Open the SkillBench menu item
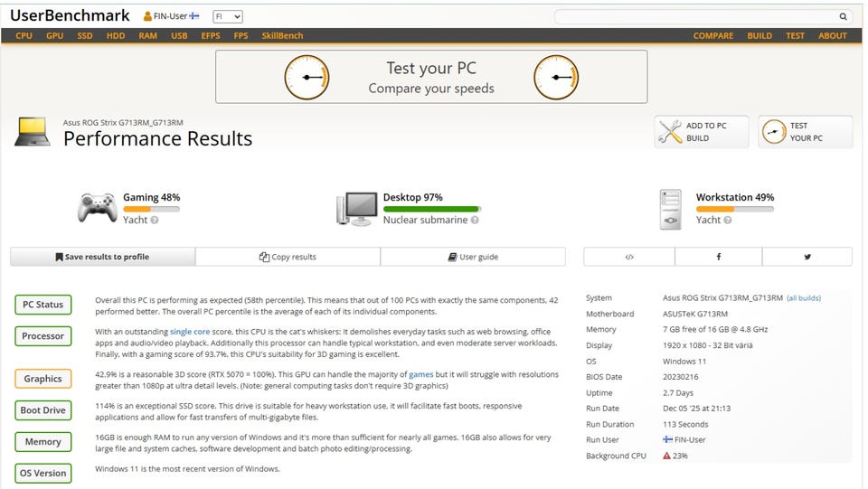 click(x=282, y=35)
